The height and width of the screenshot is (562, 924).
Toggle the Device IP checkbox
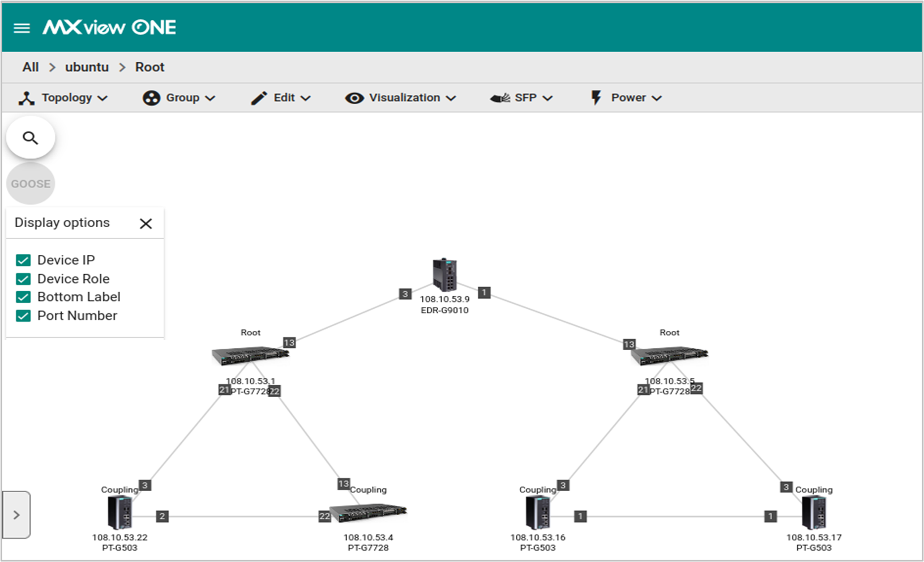[x=23, y=260]
